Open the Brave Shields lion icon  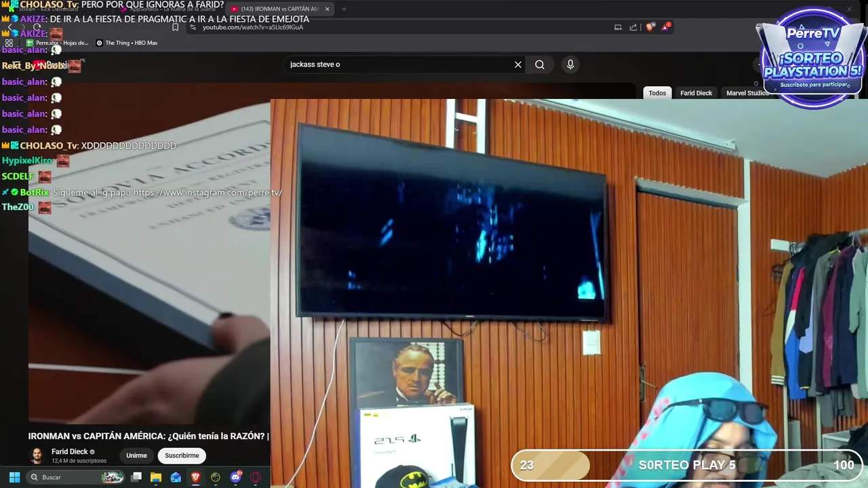pos(650,27)
